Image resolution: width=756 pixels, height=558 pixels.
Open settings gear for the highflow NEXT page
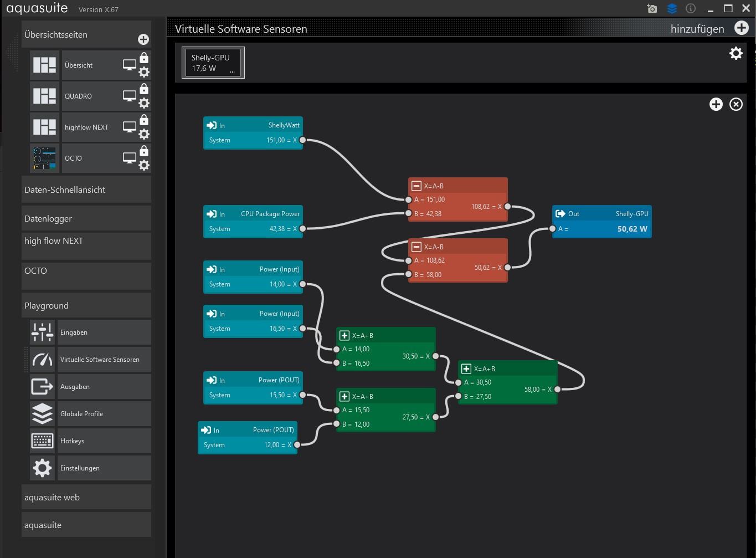(x=144, y=134)
